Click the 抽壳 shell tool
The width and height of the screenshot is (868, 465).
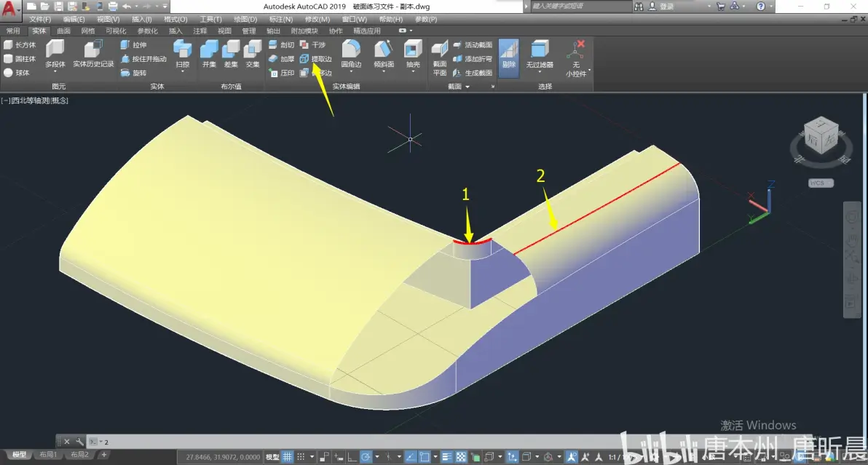(x=413, y=54)
